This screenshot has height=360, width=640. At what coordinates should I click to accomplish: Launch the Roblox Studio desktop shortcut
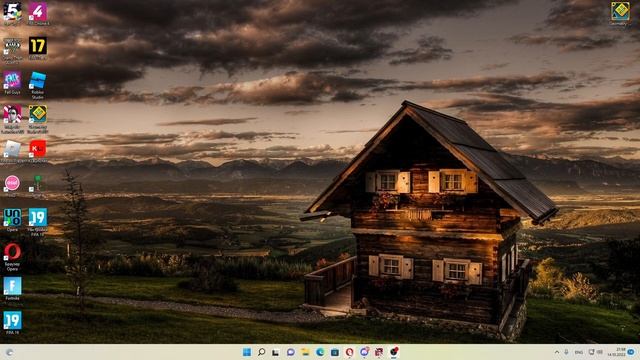pyautogui.click(x=38, y=80)
